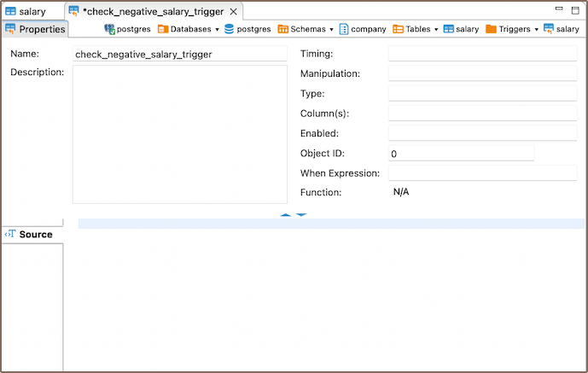Close the check_negative_salary_trigger tab
Viewport: 588px width, 373px height.
coord(234,12)
